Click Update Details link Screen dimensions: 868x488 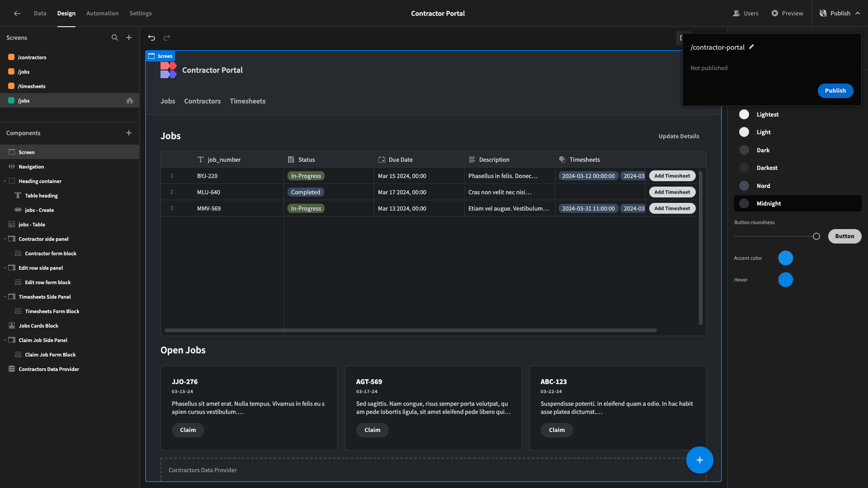(x=679, y=136)
